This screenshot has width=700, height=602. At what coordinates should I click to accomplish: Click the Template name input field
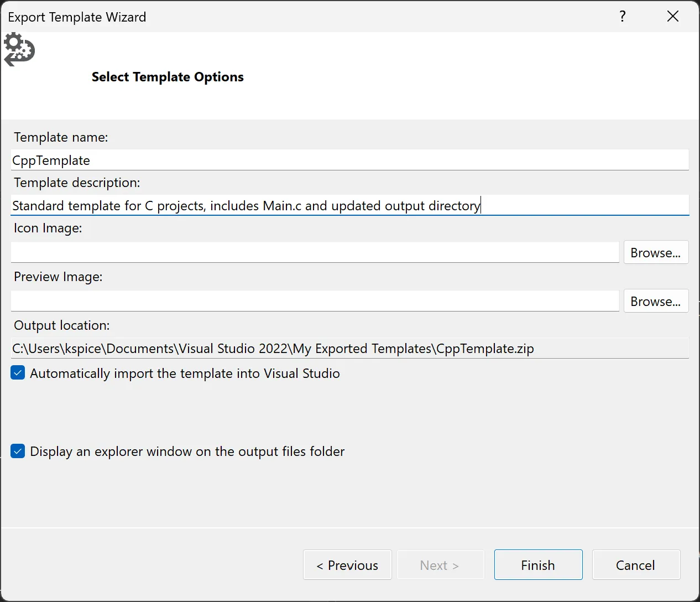coord(350,160)
